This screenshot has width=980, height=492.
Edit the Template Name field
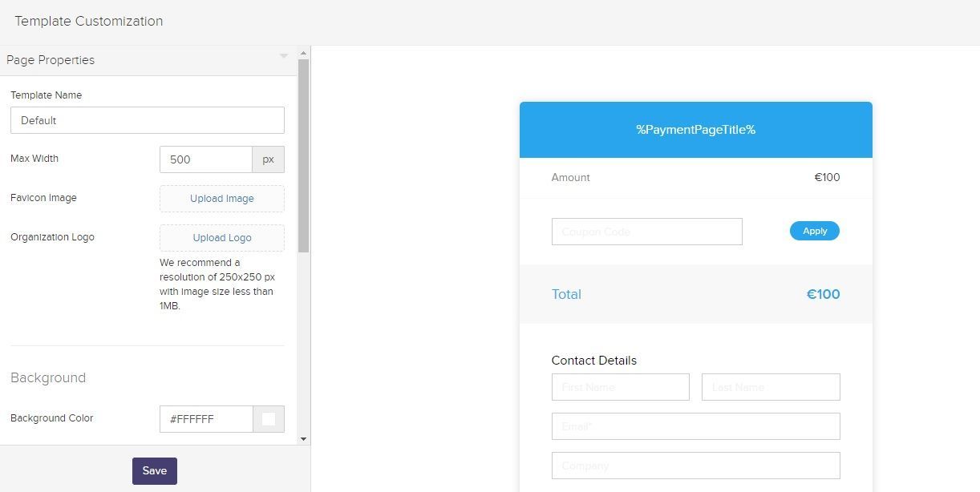coord(147,120)
